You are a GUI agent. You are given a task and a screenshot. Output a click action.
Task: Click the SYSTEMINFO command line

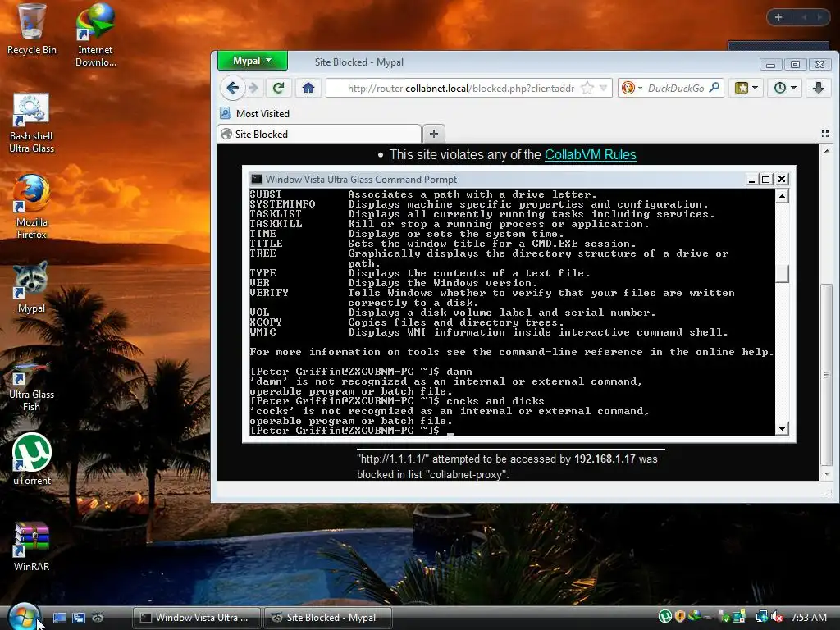tap(479, 204)
